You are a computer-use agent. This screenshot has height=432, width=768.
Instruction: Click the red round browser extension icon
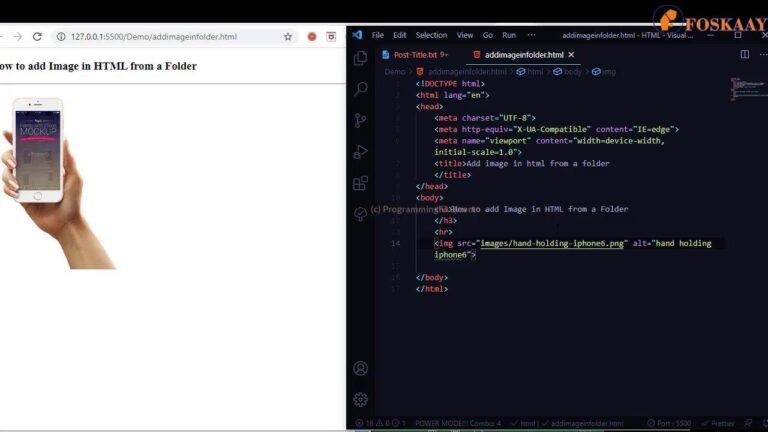coord(312,37)
